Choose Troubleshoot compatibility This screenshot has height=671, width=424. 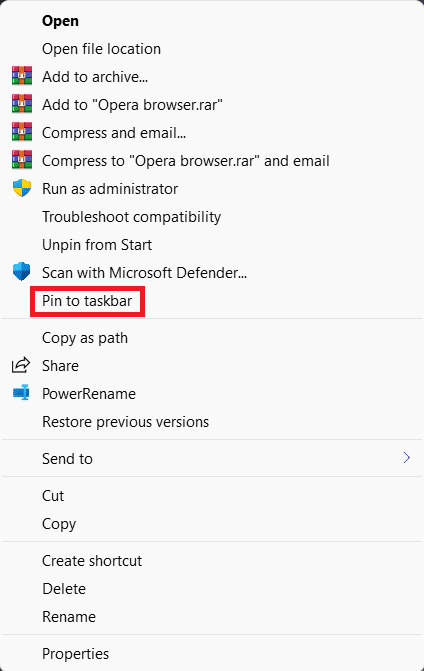pyautogui.click(x=131, y=217)
